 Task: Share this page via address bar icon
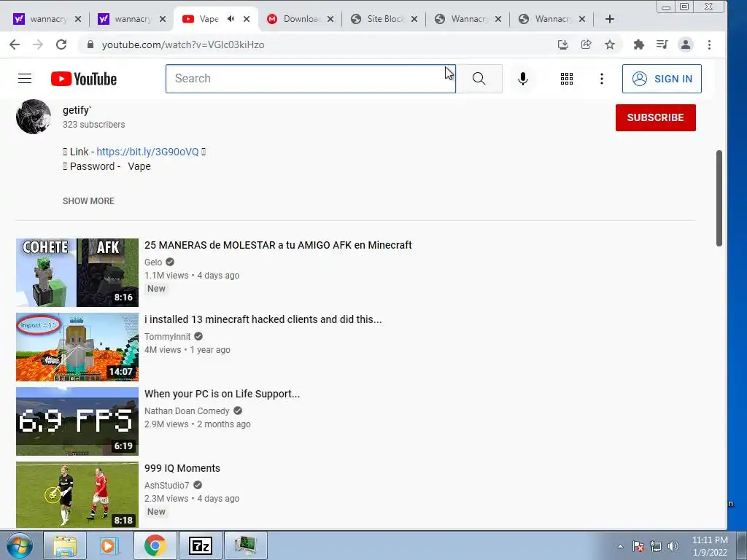(x=587, y=44)
